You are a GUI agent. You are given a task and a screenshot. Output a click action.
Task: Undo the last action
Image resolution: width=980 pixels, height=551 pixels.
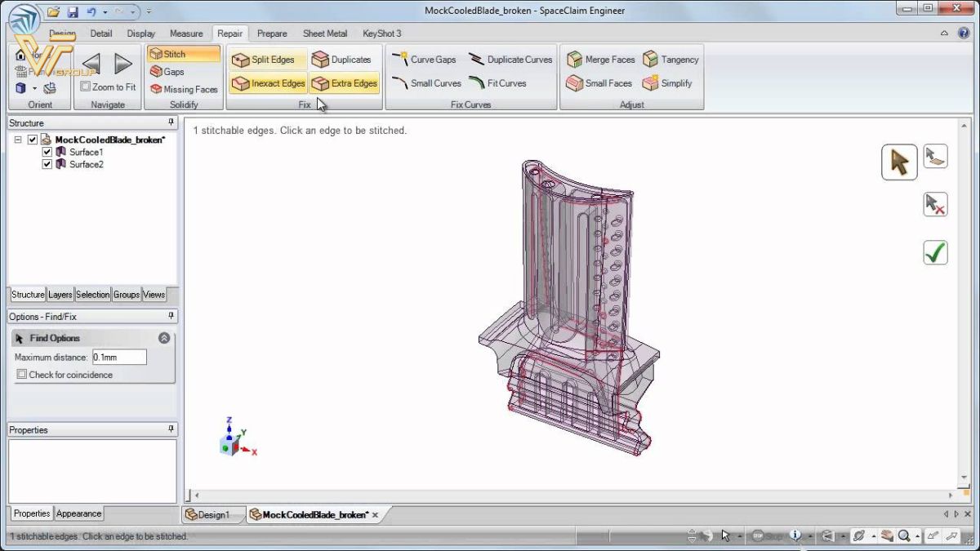[x=91, y=11]
